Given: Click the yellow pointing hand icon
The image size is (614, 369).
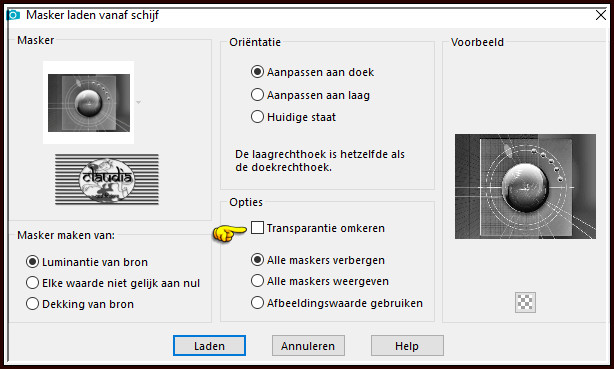Looking at the screenshot, I should 229,233.
